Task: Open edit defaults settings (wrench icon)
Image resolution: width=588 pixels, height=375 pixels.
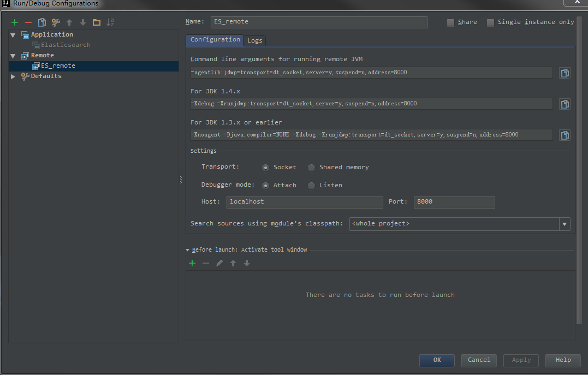Action: [55, 22]
